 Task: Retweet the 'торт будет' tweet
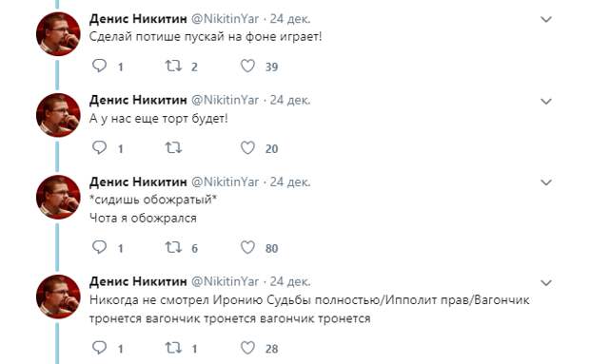pyautogui.click(x=174, y=147)
